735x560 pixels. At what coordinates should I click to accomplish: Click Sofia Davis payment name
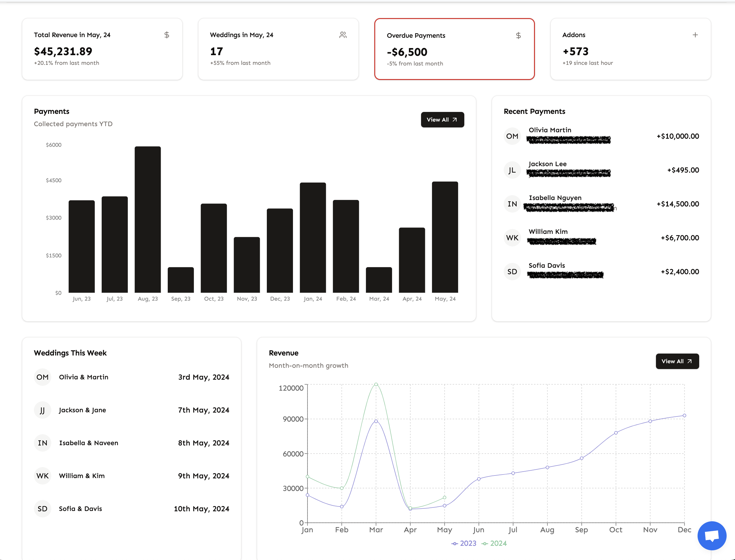click(547, 266)
